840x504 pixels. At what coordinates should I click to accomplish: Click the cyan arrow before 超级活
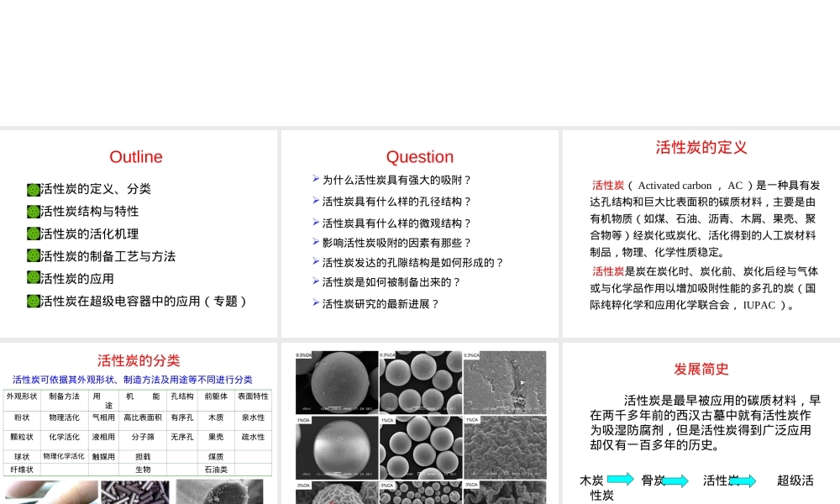click(743, 481)
